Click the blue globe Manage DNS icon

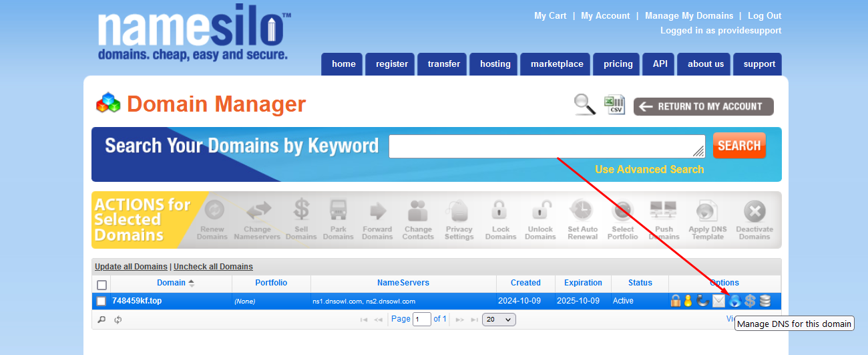[x=734, y=301]
